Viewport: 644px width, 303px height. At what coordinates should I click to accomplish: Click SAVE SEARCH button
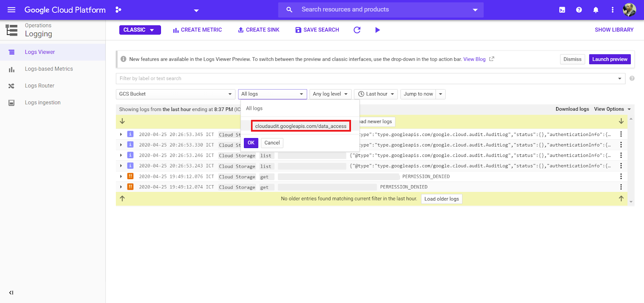317,30
